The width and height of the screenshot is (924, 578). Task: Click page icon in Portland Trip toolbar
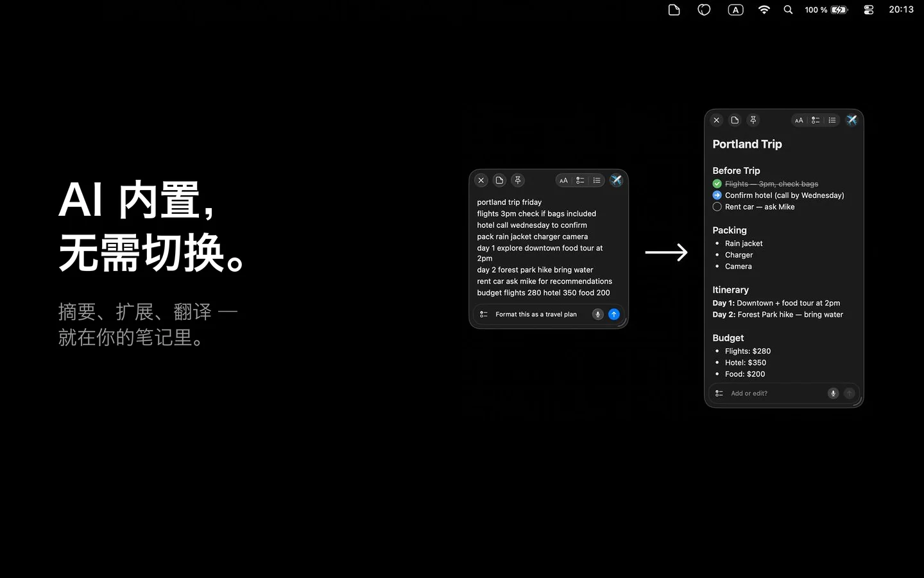tap(735, 120)
